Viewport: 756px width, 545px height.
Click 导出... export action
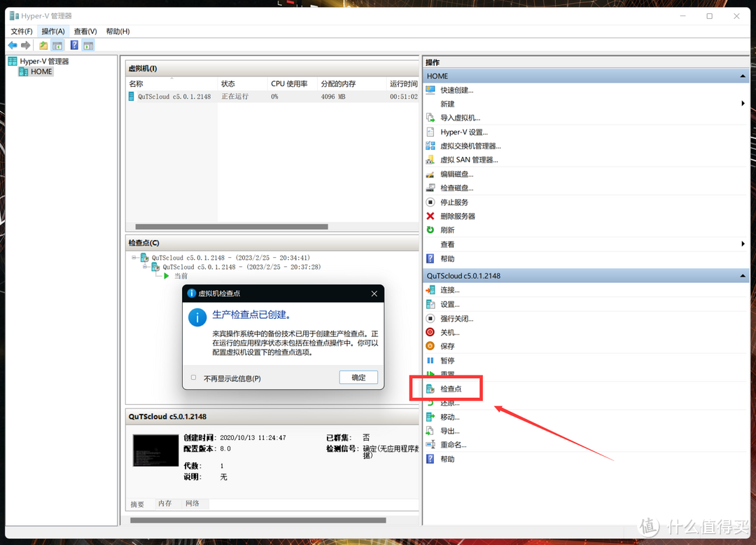(450, 431)
